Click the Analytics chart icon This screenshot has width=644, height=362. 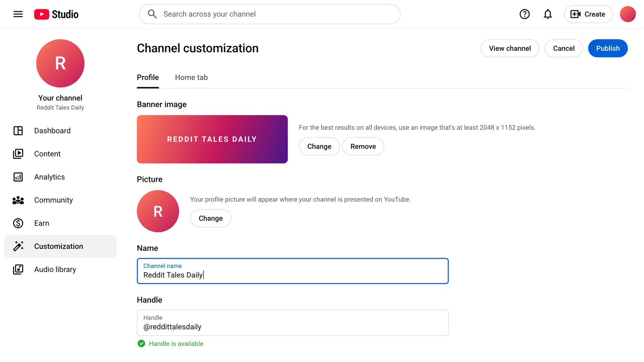point(18,177)
